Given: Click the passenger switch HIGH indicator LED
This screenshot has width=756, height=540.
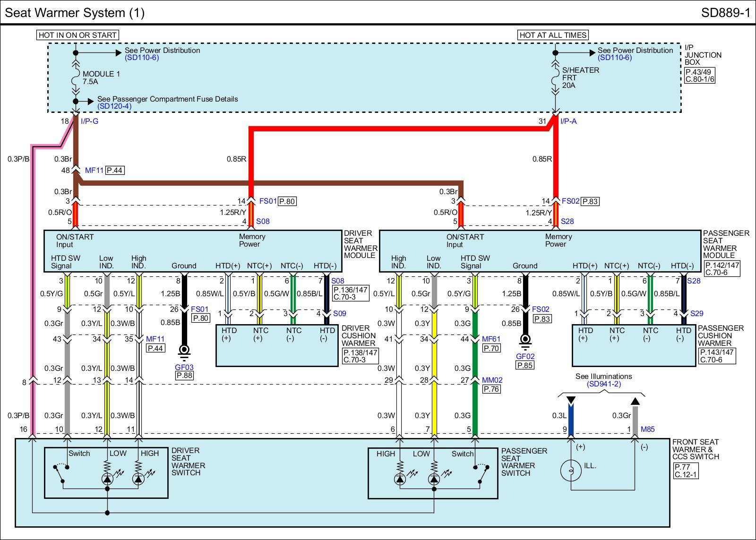Looking at the screenshot, I should 400,479.
